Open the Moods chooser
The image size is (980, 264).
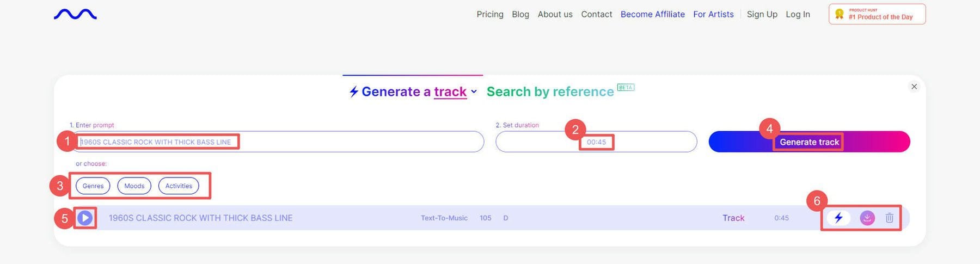[x=134, y=186]
